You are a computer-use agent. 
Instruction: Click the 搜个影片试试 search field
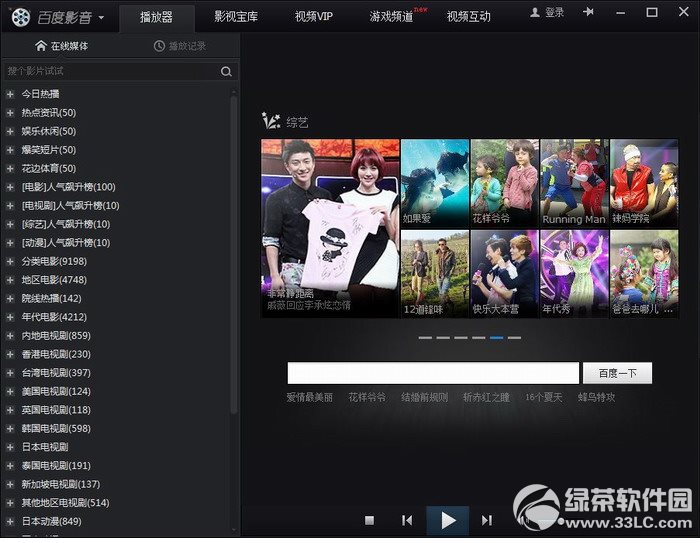[x=111, y=71]
